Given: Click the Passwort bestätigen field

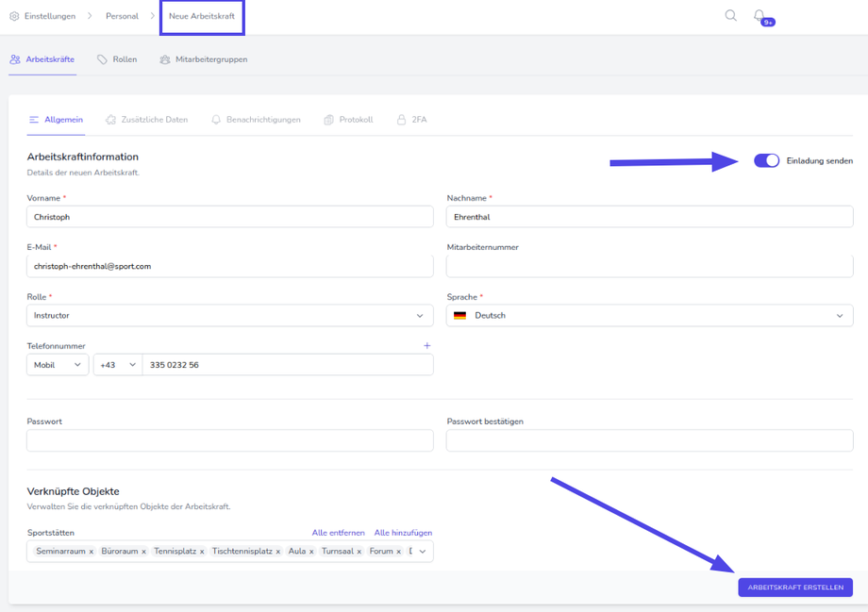Looking at the screenshot, I should coord(649,440).
